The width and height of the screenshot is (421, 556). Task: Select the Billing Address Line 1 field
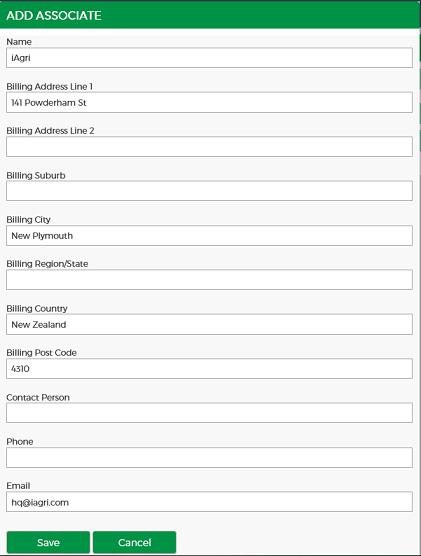point(209,102)
